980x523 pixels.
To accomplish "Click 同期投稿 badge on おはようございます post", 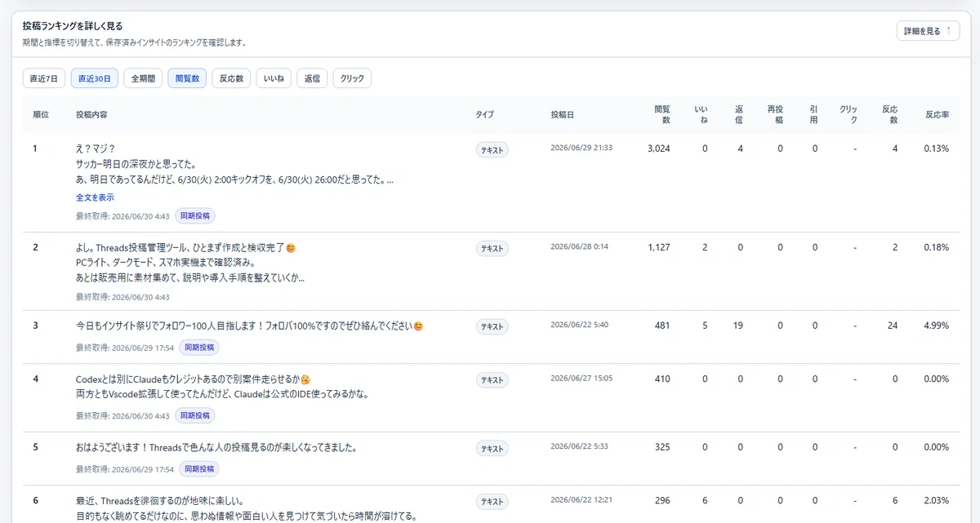I will click(198, 469).
